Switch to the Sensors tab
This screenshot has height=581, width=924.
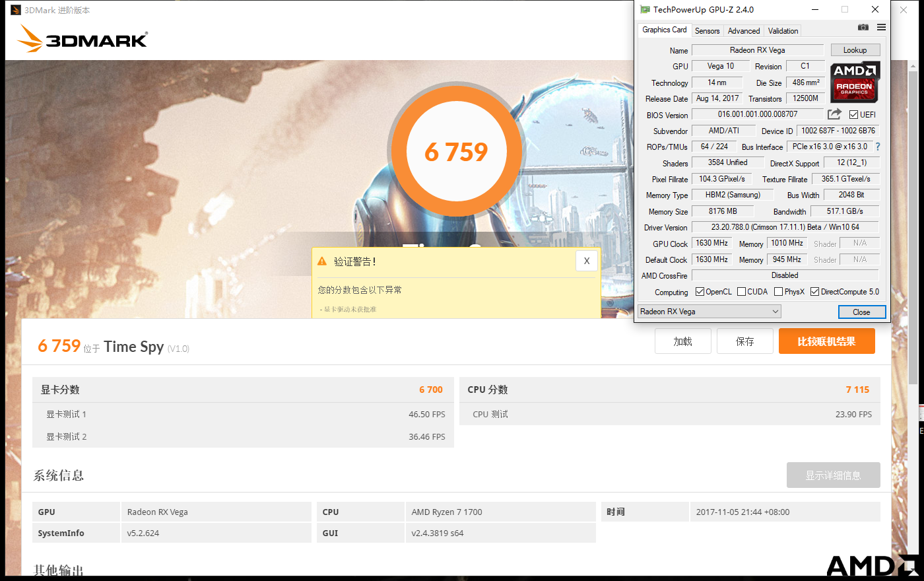pos(707,31)
